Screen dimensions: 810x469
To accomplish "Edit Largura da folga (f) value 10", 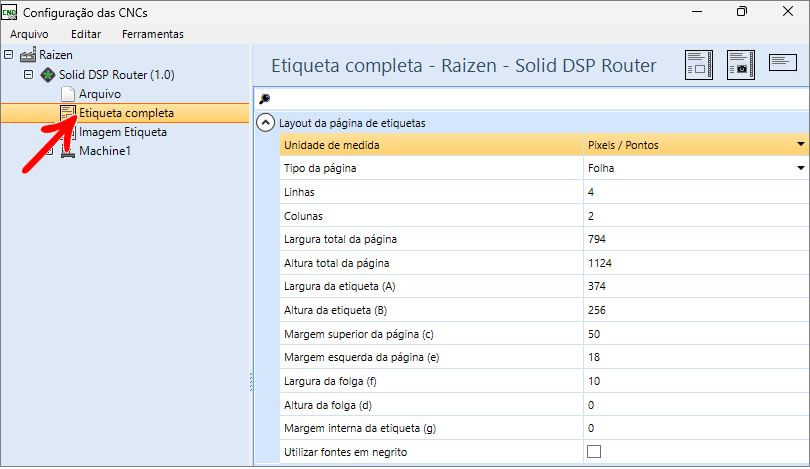I will pos(695,381).
